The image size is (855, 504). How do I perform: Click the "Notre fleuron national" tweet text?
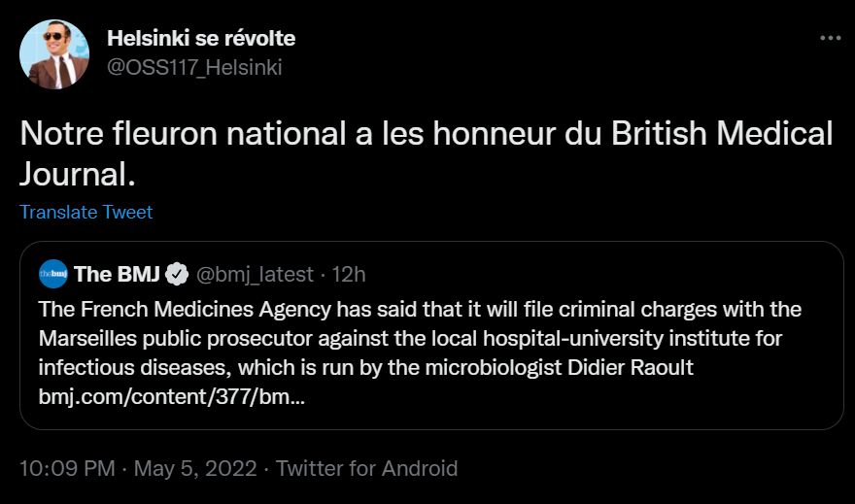[194, 134]
